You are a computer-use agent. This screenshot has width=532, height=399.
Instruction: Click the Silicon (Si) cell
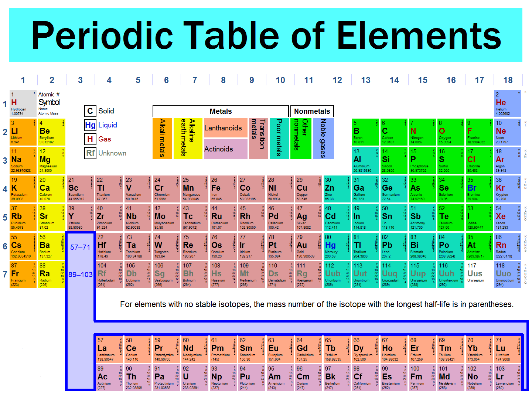[x=394, y=160]
